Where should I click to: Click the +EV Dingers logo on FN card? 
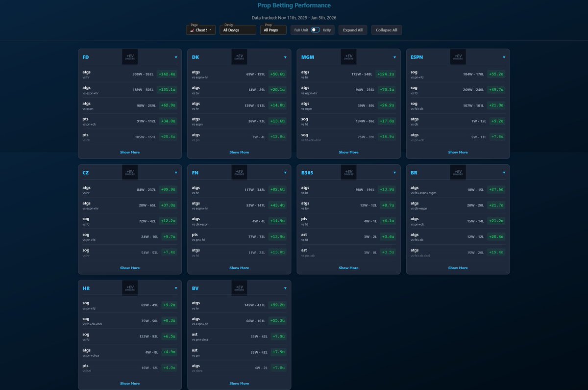tap(239, 173)
